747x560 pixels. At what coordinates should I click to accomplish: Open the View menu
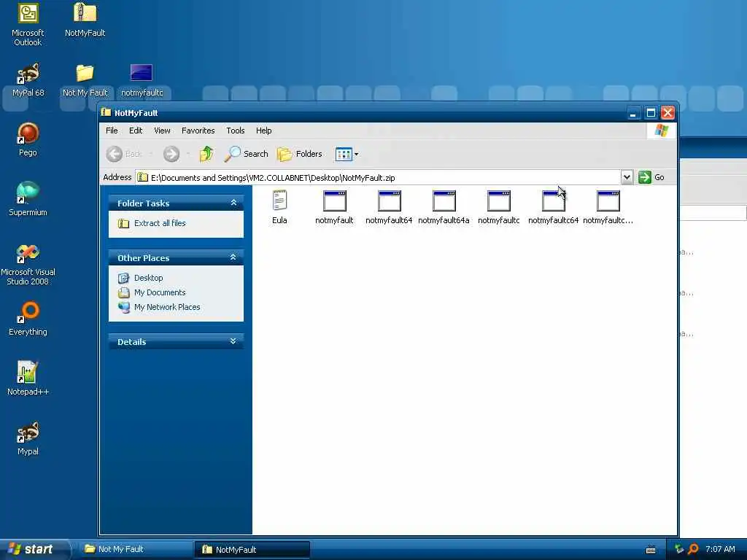[x=162, y=131]
